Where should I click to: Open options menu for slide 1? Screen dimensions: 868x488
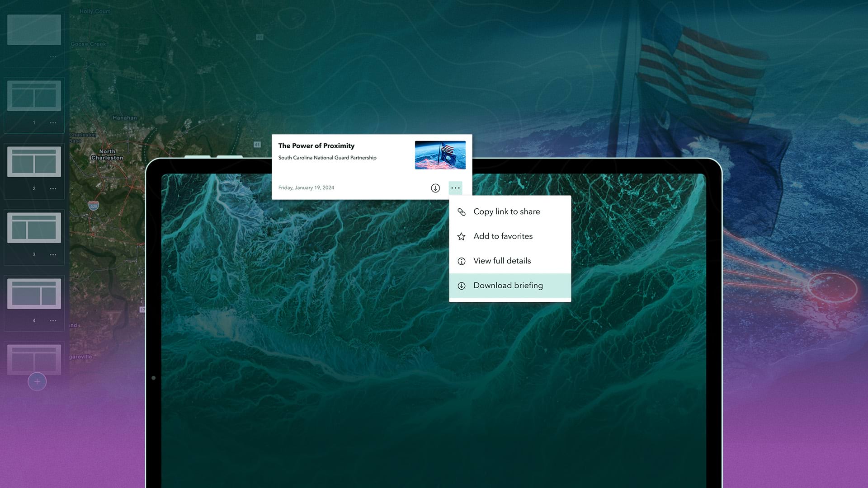tap(53, 123)
